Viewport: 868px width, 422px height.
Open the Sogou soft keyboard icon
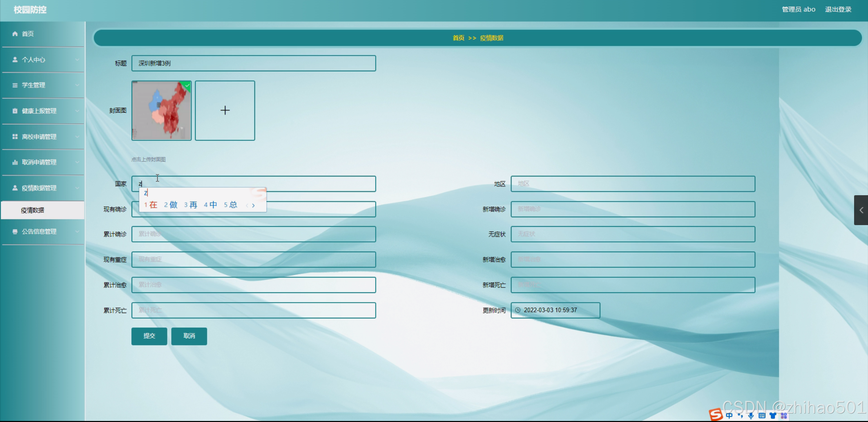[762, 416]
